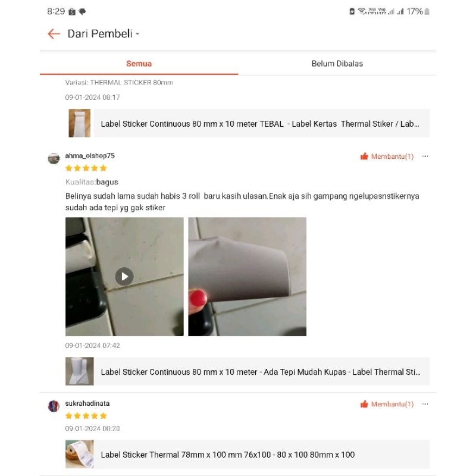Image resolution: width=476 pixels, height=476 pixels.
Task: Open ahma_olshop75's profile avatar
Action: click(x=54, y=158)
